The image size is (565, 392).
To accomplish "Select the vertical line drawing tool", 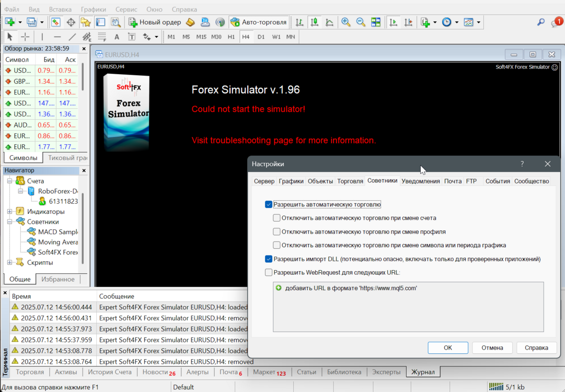I will pyautogui.click(x=42, y=37).
